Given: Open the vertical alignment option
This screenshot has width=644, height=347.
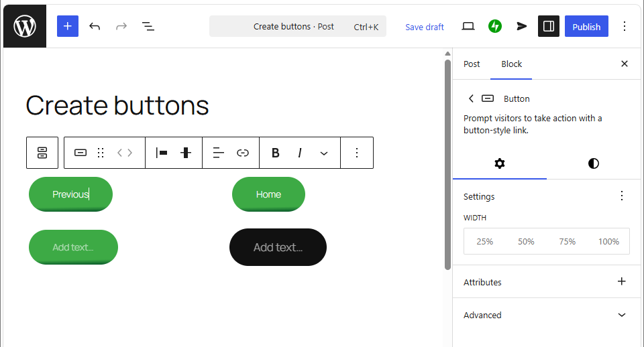Looking at the screenshot, I should (x=186, y=153).
